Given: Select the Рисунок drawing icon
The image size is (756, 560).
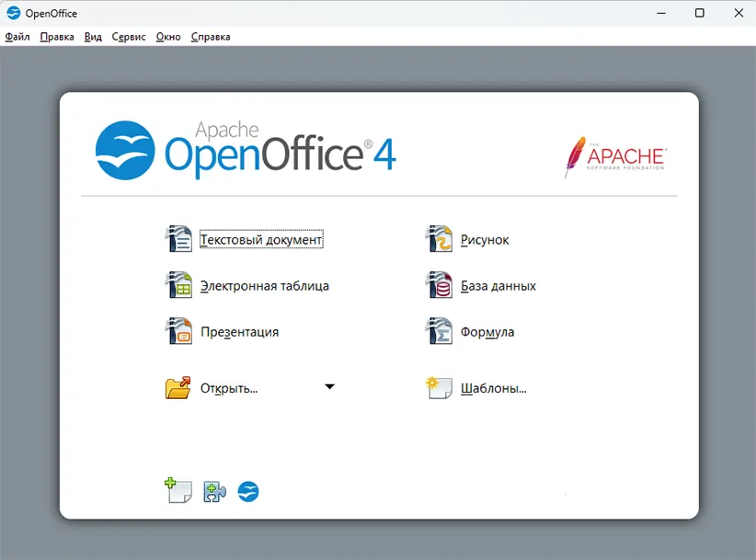Looking at the screenshot, I should pyautogui.click(x=439, y=239).
